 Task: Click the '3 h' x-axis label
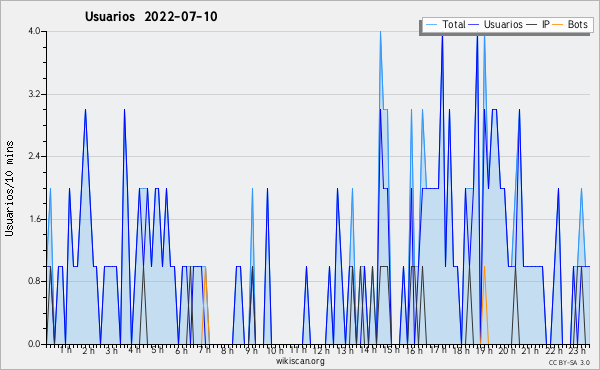(111, 350)
